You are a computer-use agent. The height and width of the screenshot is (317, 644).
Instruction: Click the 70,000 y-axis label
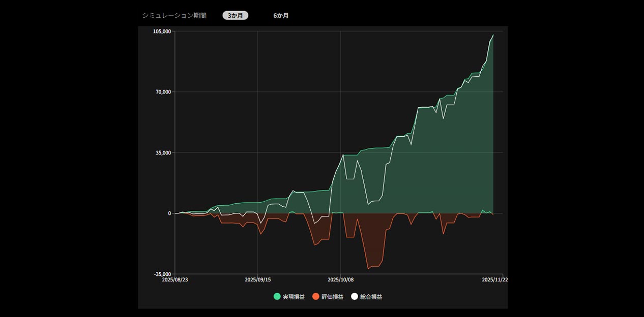pos(163,92)
